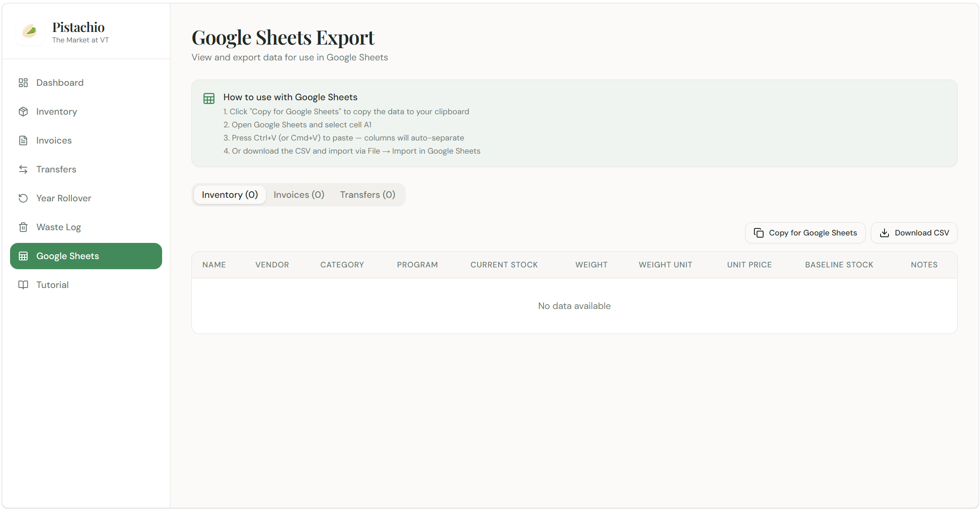Click the Google Sheets table icon in sidebar
The image size is (980, 509).
[23, 256]
